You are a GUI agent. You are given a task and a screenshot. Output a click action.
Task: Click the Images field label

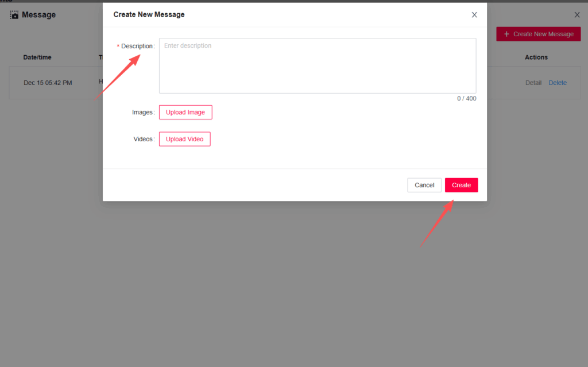pyautogui.click(x=142, y=113)
